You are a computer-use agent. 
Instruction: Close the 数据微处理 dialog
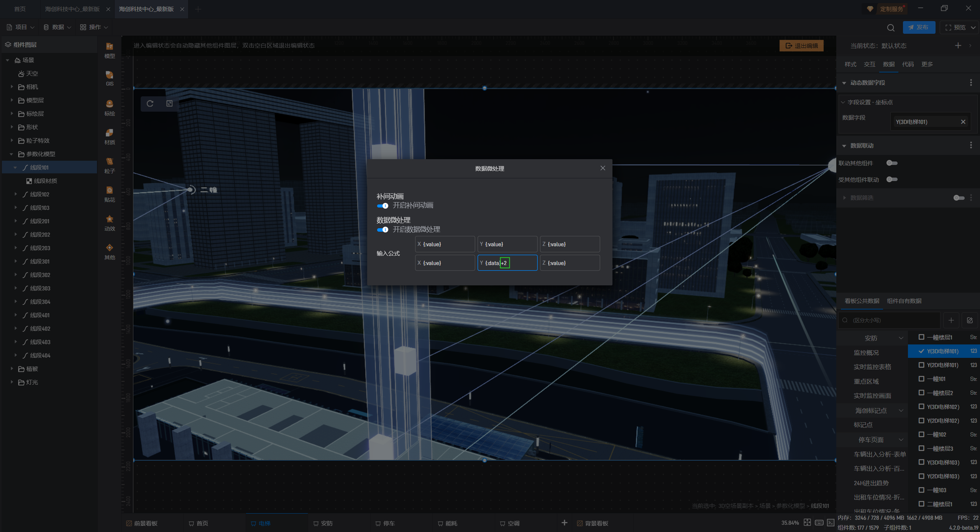[603, 168]
